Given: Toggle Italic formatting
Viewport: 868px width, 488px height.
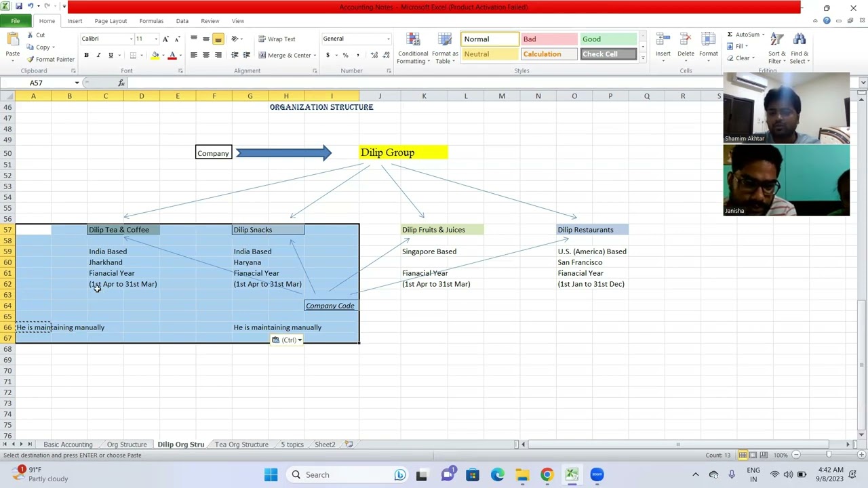Looking at the screenshot, I should coord(98,55).
